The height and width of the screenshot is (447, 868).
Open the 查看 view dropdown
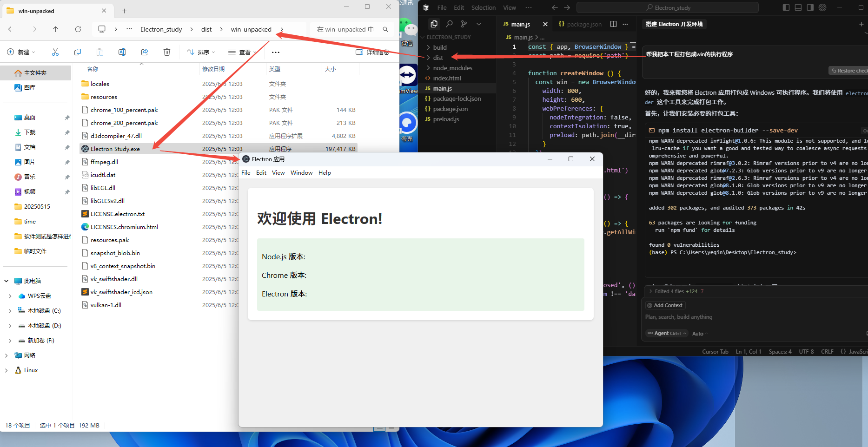coord(242,52)
